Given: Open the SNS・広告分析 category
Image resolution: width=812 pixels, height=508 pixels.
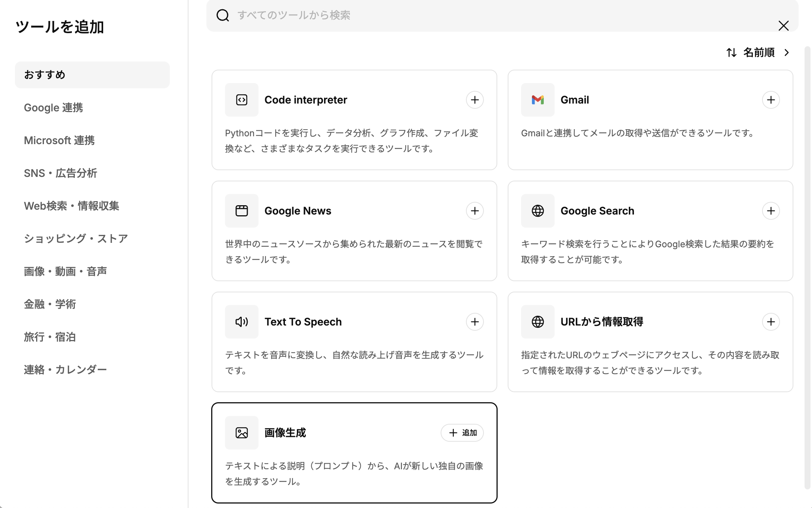Looking at the screenshot, I should 60,173.
